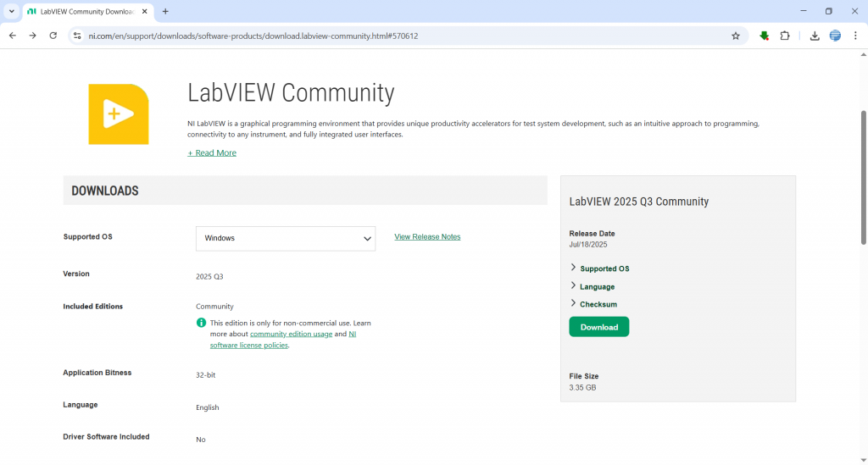
Task: Bookmark this page with the star icon
Action: pos(735,36)
